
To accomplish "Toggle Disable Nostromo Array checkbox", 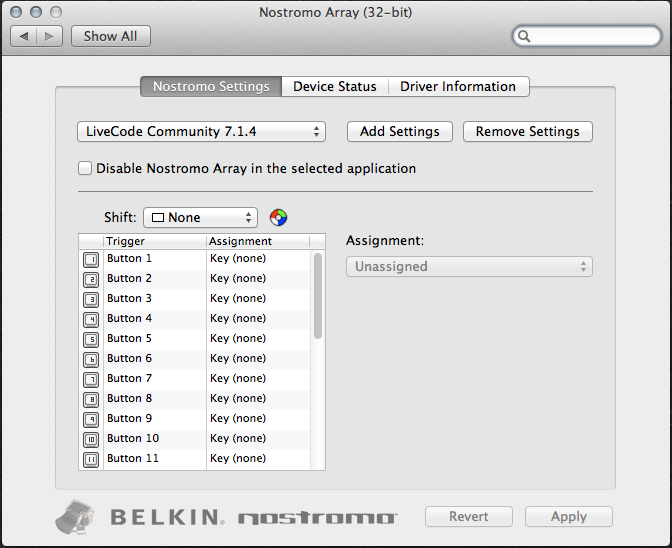I will (85, 169).
